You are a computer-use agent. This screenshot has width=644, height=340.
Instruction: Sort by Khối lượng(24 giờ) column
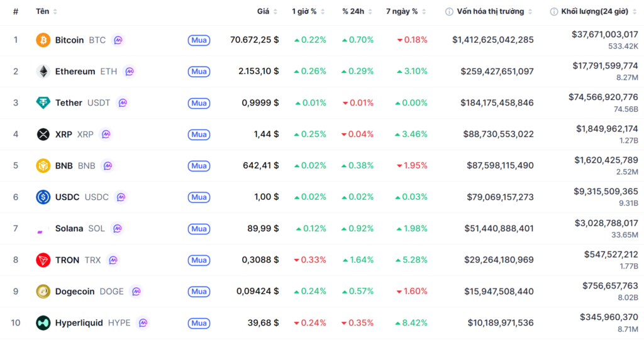coord(599,11)
